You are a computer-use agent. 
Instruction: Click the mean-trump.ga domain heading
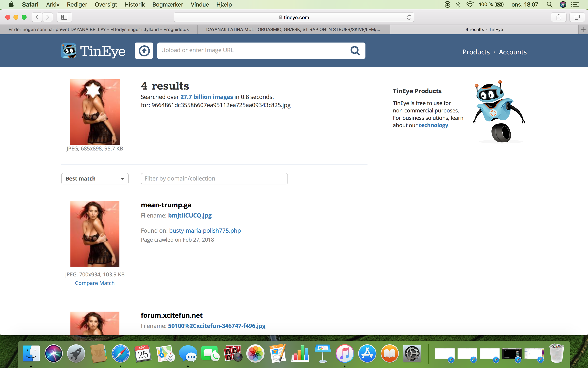click(x=166, y=205)
